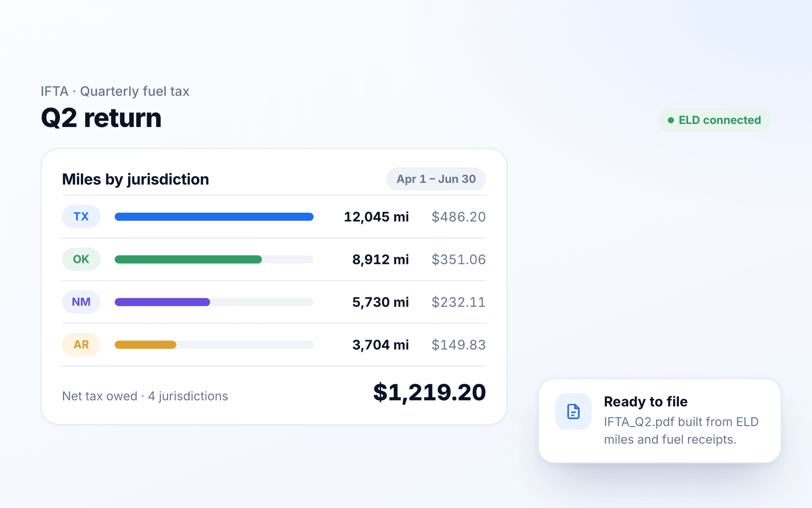Select the NM jurisdiction tag
The width and height of the screenshot is (812, 508).
pyautogui.click(x=81, y=302)
